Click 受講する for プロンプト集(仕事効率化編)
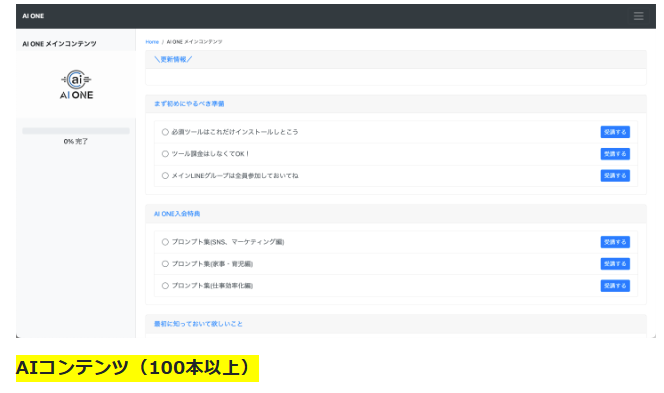Screen dimensions: 664x393 (x=615, y=285)
